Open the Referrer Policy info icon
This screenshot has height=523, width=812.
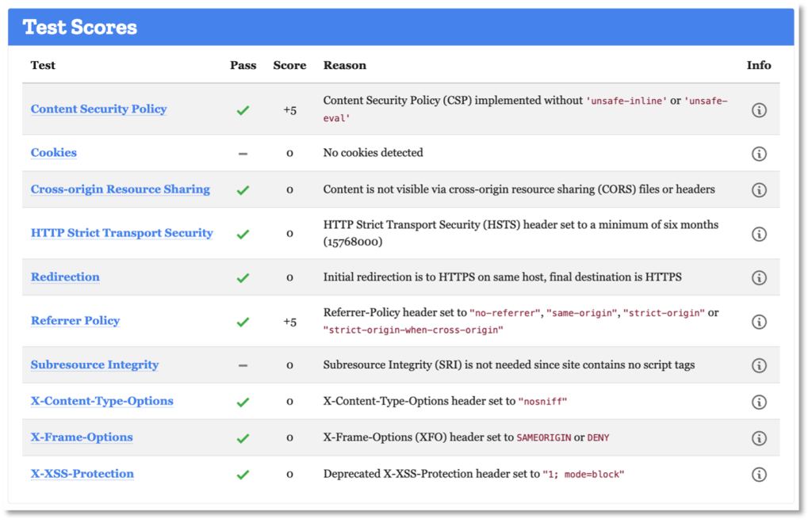pos(759,322)
